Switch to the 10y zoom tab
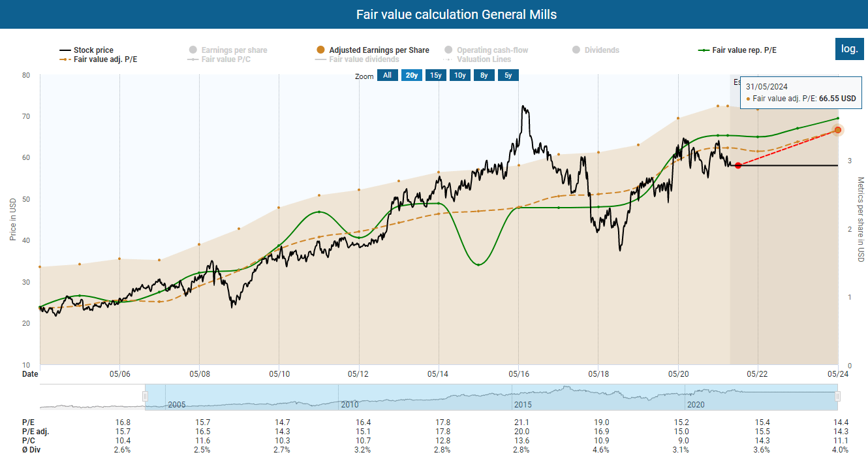This screenshot has height=461, width=868. coord(459,75)
